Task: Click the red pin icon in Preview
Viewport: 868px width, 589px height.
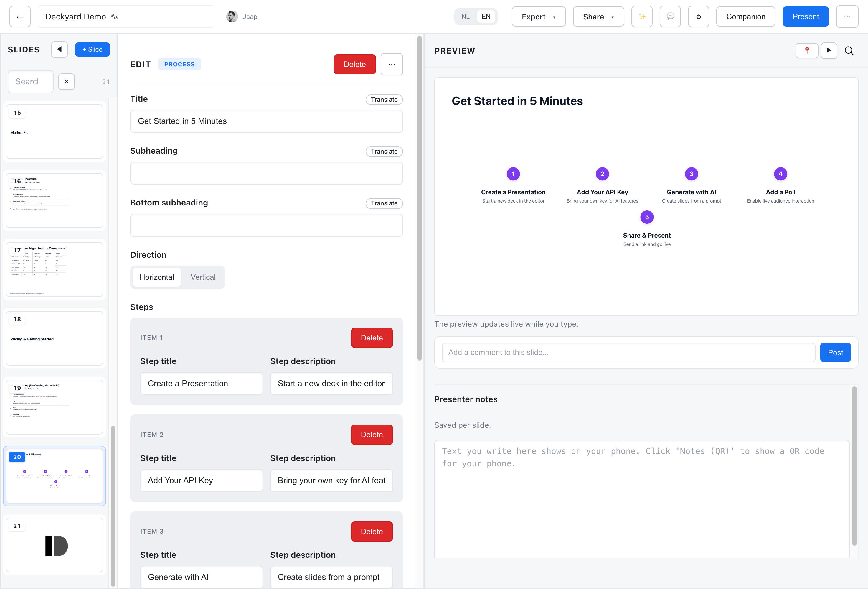Action: (807, 50)
